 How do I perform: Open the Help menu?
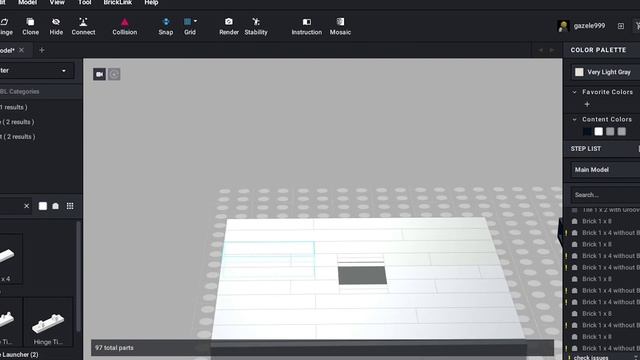coord(151,3)
